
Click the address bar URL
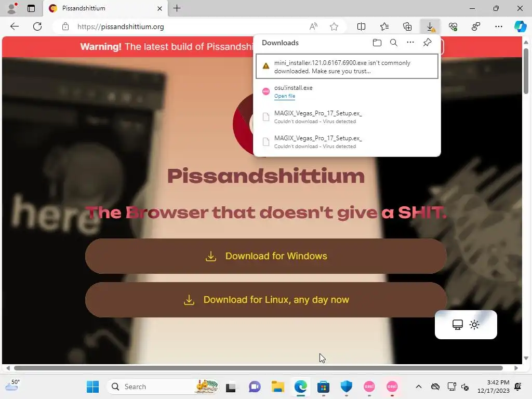click(x=121, y=26)
